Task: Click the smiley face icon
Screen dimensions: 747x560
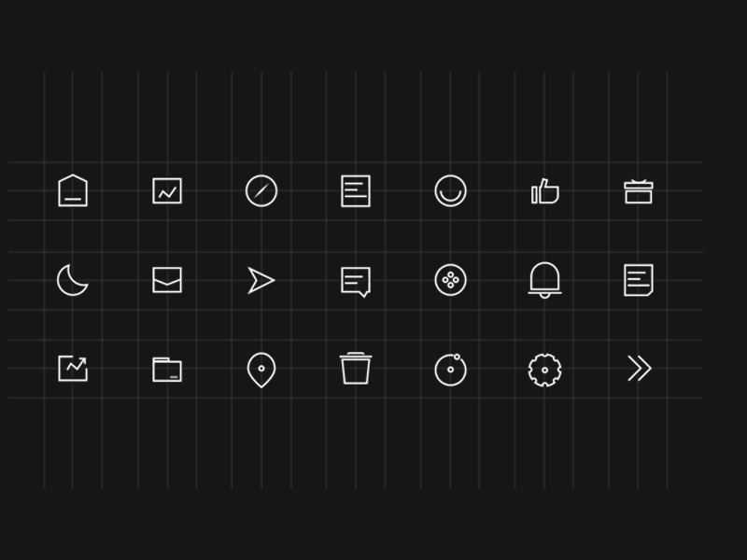Action: 450,191
